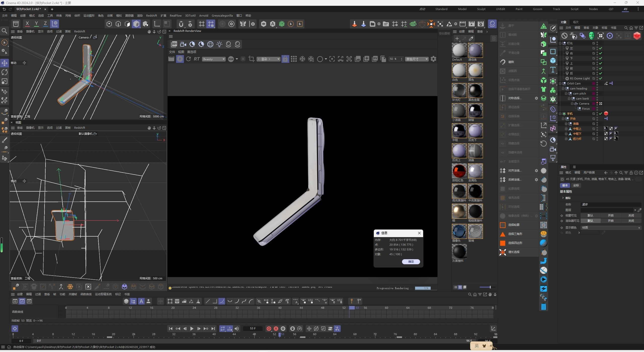Select the Rotate tool in left toolbar
Viewport: 644px width, 352px height.
click(5, 72)
